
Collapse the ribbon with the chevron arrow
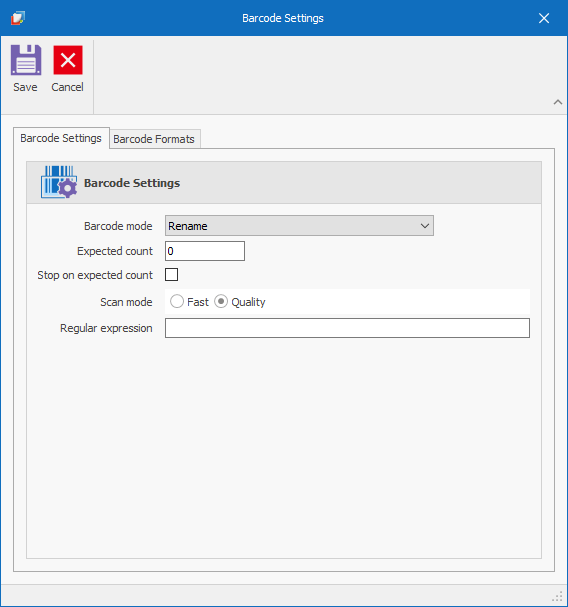558,102
